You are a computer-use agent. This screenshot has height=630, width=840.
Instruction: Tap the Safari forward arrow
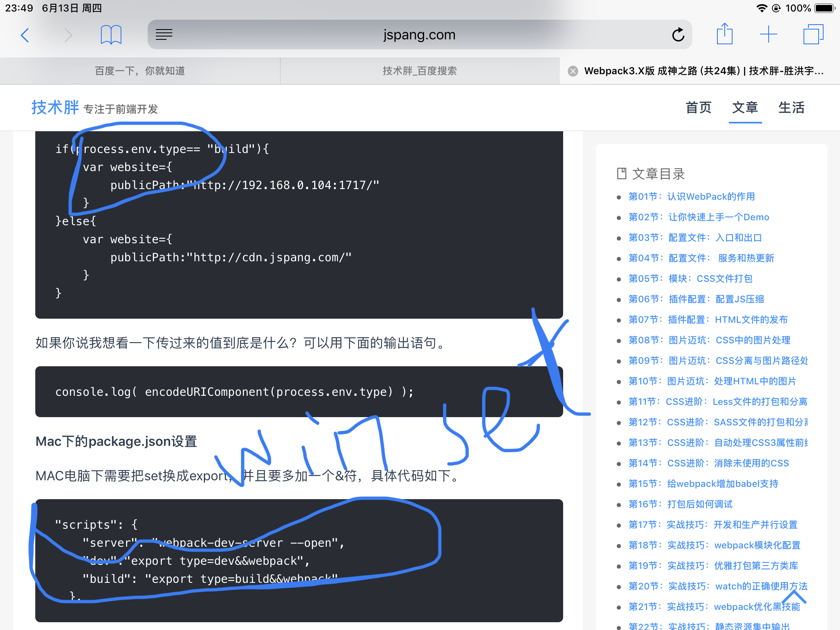coord(68,35)
